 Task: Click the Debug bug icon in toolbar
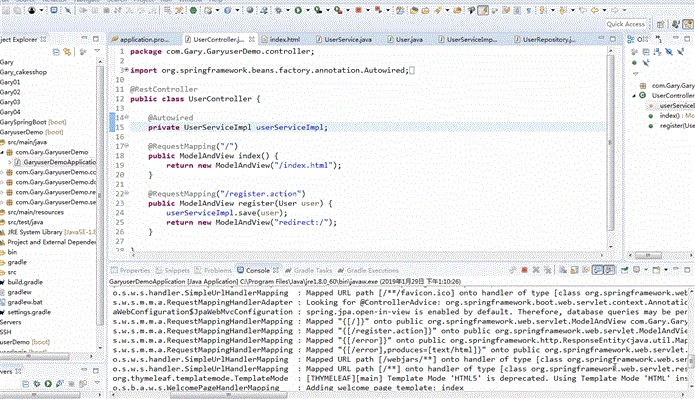point(278,10)
